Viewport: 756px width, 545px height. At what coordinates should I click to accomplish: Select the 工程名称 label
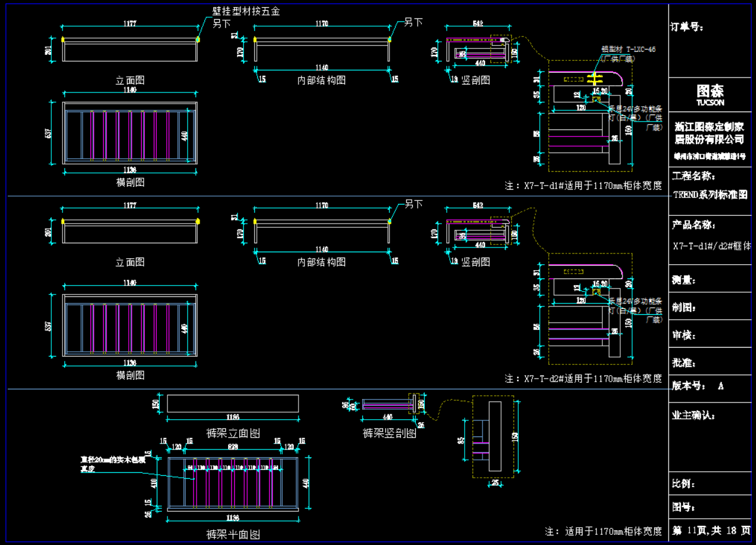(694, 176)
